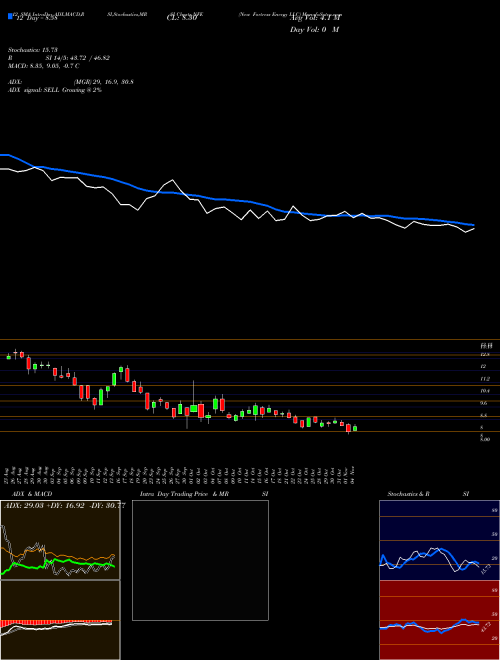Click the 'CL: 8.30' closing price text

click(x=182, y=18)
